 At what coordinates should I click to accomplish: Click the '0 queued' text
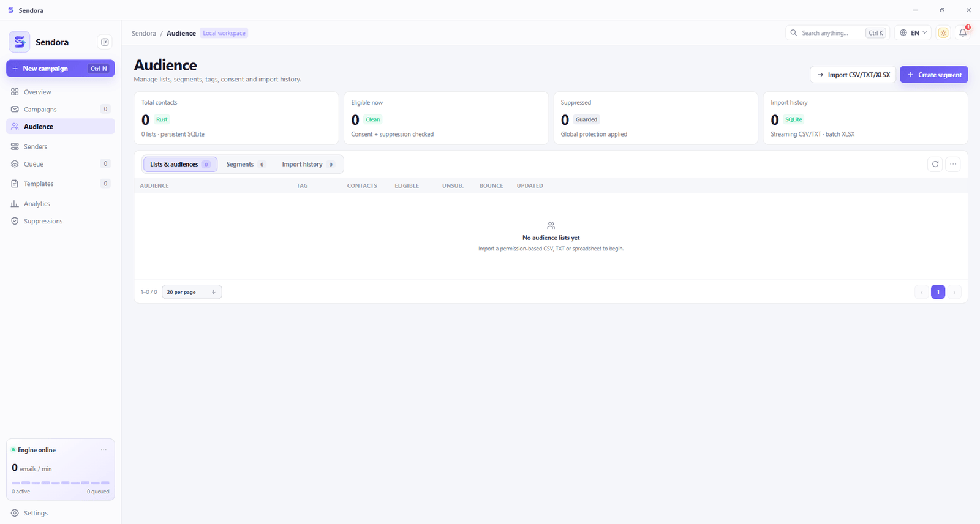coord(98,492)
